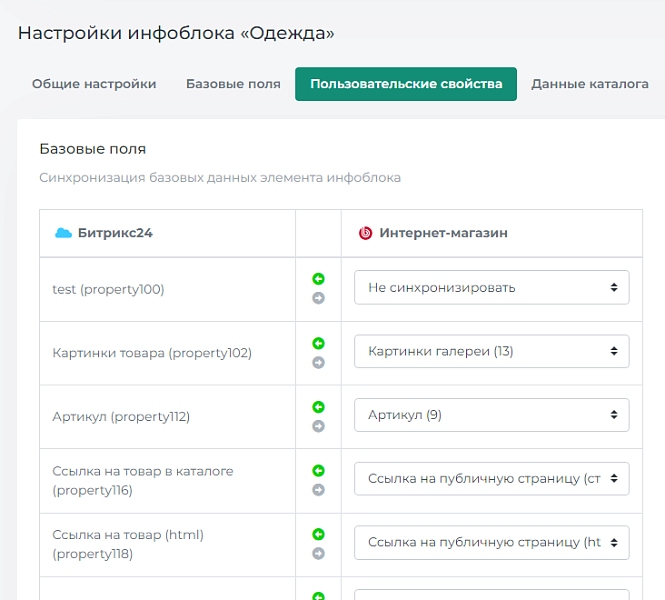This screenshot has height=600, width=665.
Task: Click the gray right arrow in test row
Action: (318, 298)
